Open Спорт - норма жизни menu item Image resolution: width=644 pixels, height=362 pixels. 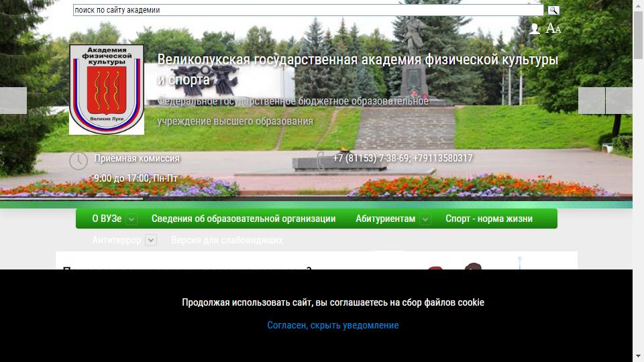[x=489, y=219]
